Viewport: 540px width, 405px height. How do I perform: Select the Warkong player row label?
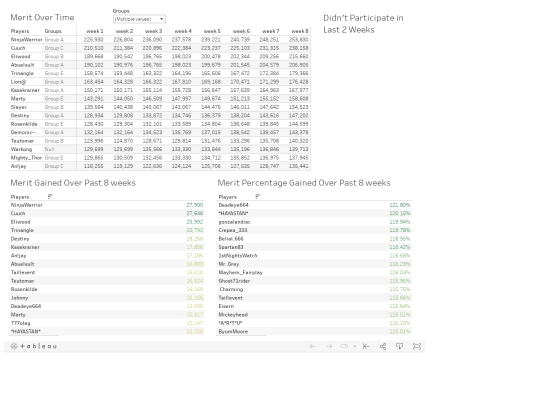(x=21, y=149)
